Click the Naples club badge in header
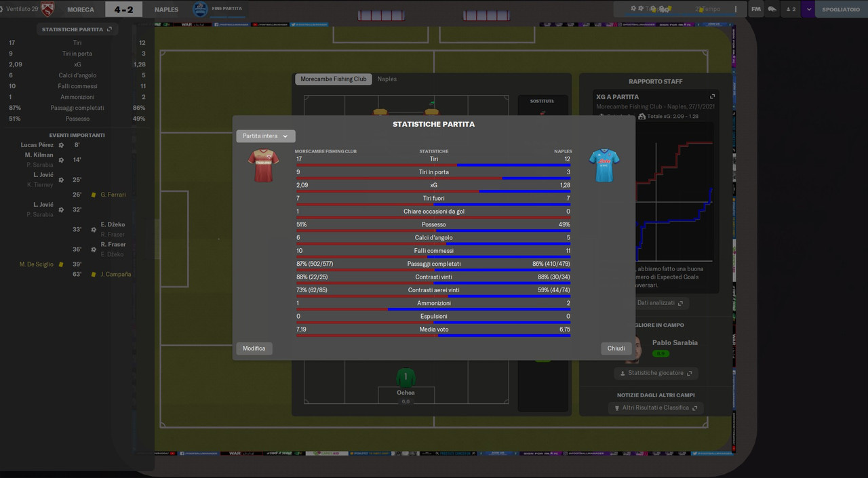The image size is (868, 478). [200, 9]
